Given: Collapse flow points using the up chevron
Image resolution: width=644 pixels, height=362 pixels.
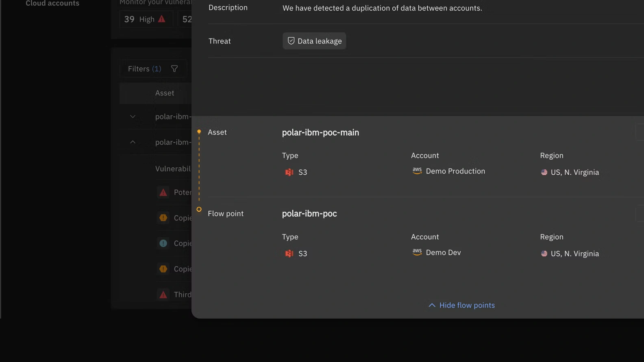Looking at the screenshot, I should click(432, 305).
